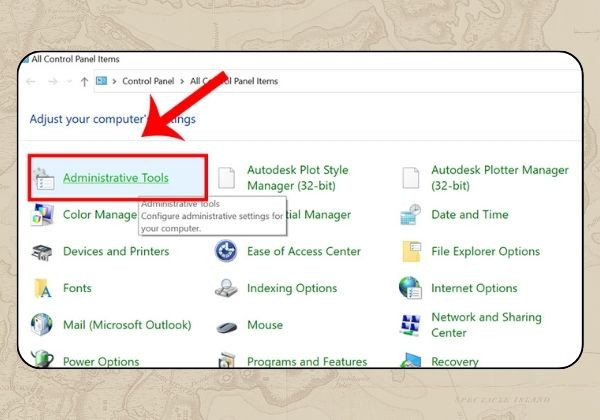Expand the chevron after Control Panel breadcrumb
Viewport: 600px width, 420px height.
[x=182, y=81]
